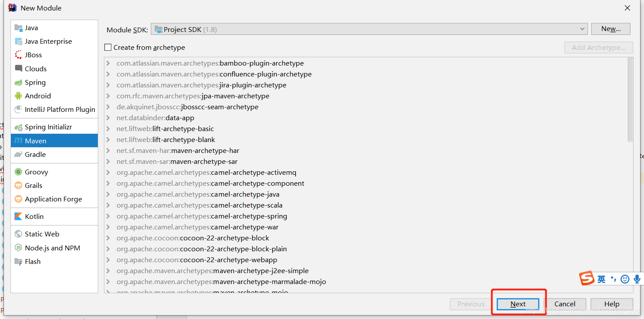Choose the Node.js and NPM icon
The width and height of the screenshot is (644, 319).
[x=18, y=248]
